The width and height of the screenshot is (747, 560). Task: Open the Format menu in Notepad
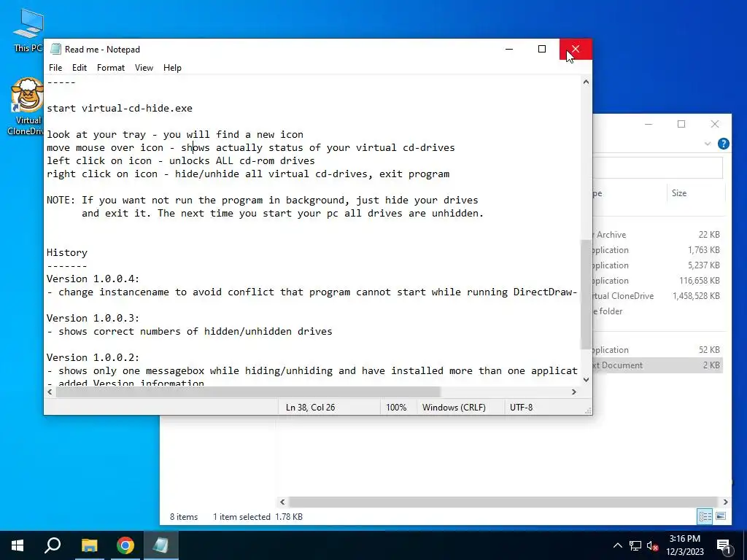pos(111,68)
